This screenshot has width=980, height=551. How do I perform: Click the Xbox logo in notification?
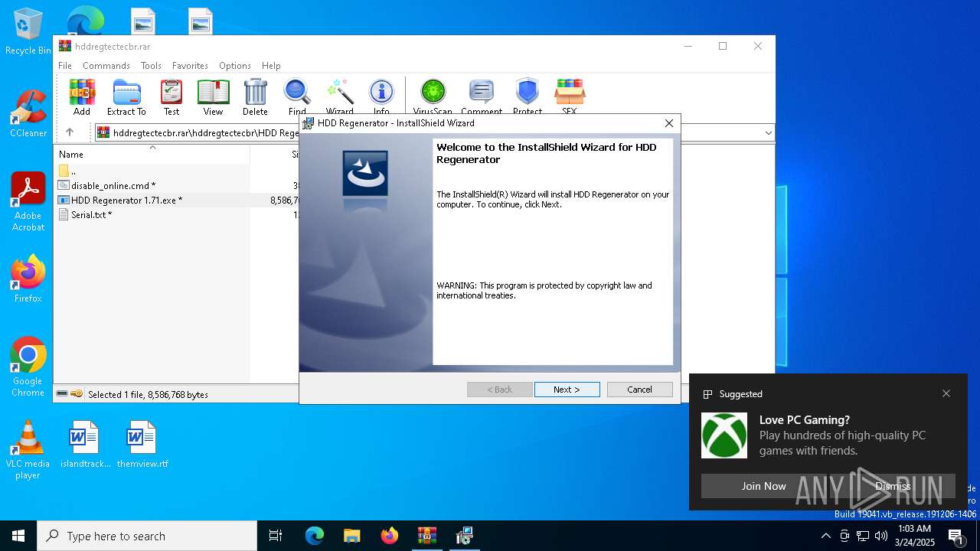click(724, 435)
